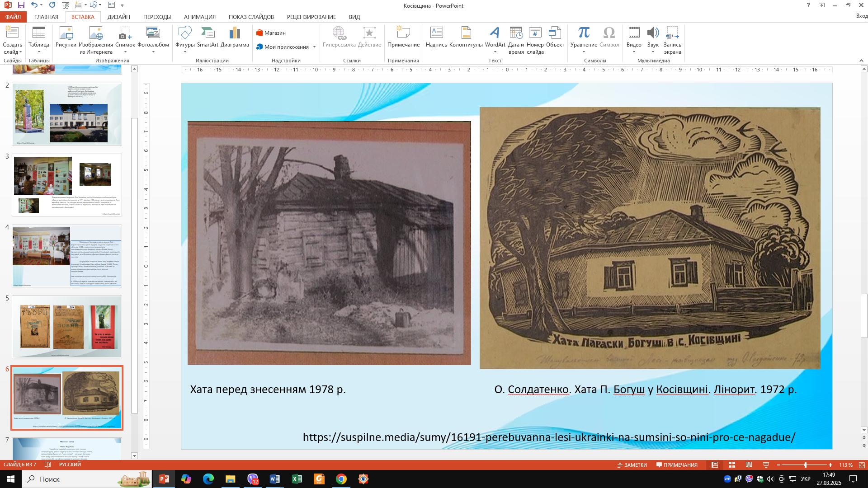Screen dimensions: 868x488
Task: Select slide 5 thumbnail with book covers
Action: coord(67,327)
